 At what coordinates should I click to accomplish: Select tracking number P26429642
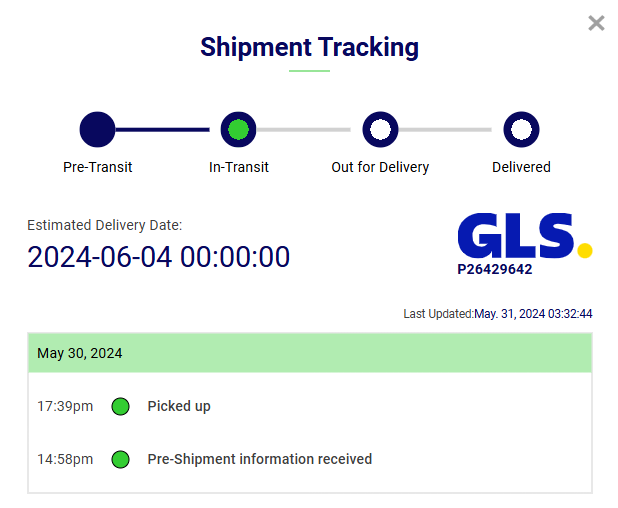[x=495, y=269]
